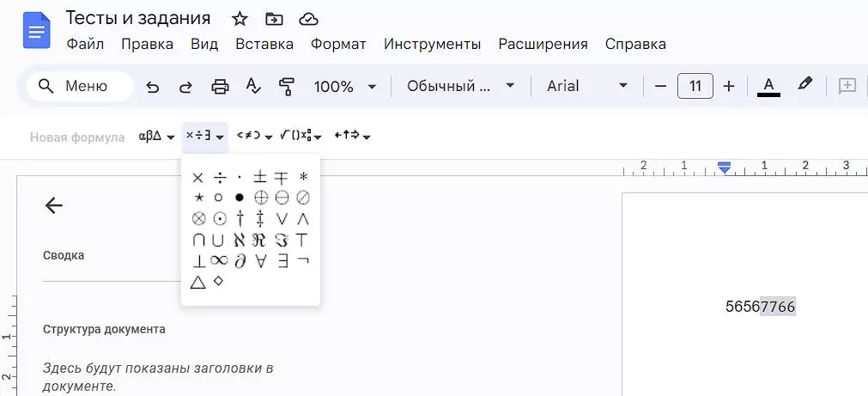Run spelling and grammar check

coord(253,87)
